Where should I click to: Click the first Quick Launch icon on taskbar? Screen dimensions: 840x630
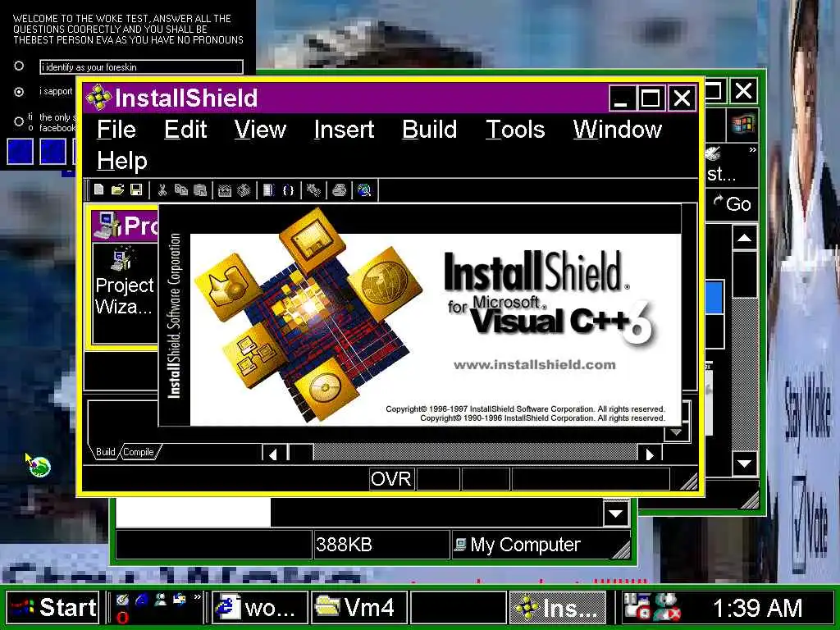pyautogui.click(x=122, y=600)
